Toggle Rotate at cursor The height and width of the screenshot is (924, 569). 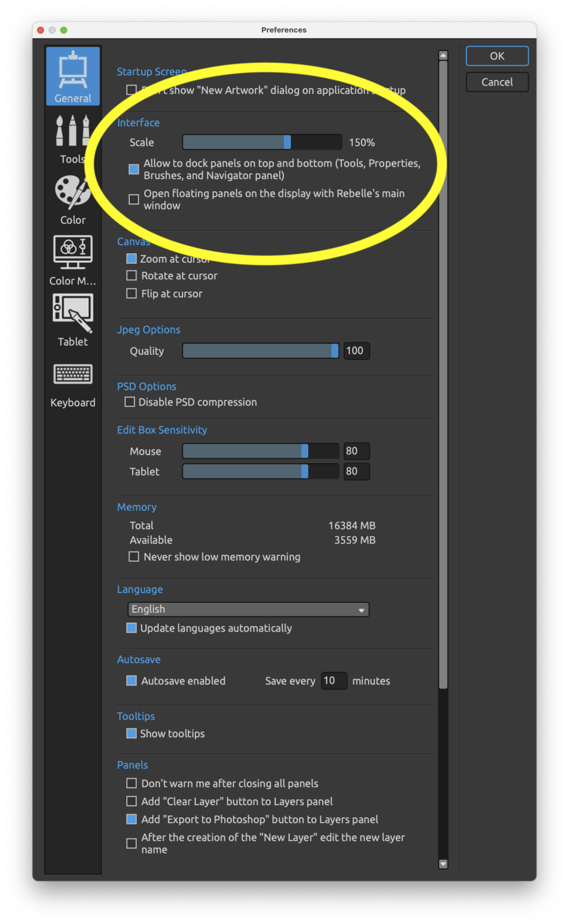[131, 275]
